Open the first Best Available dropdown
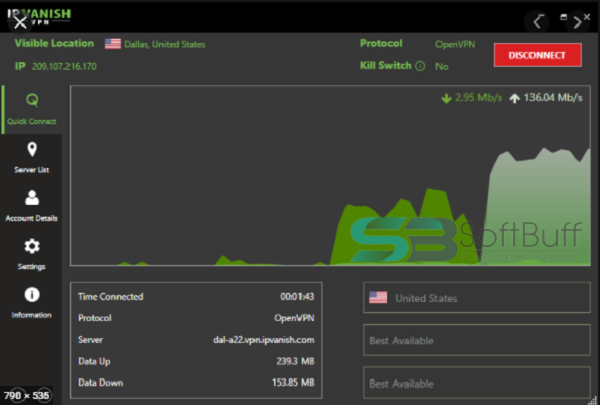Viewport: 600px width, 405px height. 476,340
